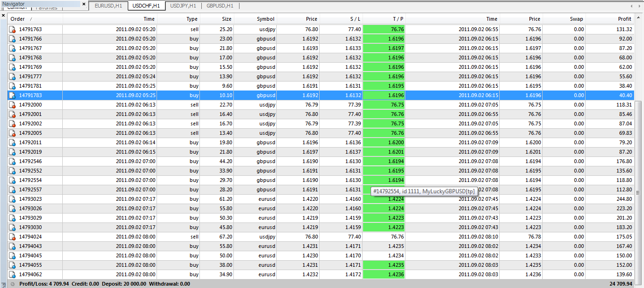Select order number 14793030 in the list
Viewport: 644px width, 288px height.
click(x=30, y=227)
